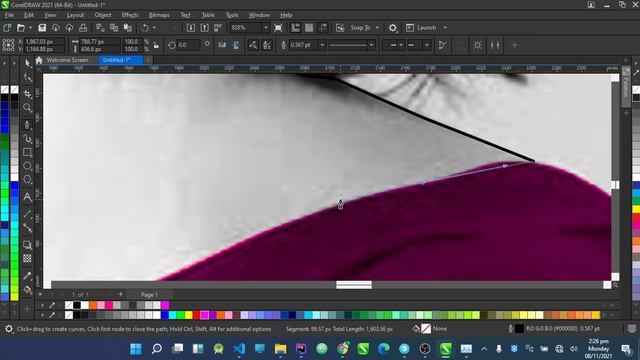Select the Crop tool
Viewport: 640px width, 360px height.
click(x=27, y=94)
